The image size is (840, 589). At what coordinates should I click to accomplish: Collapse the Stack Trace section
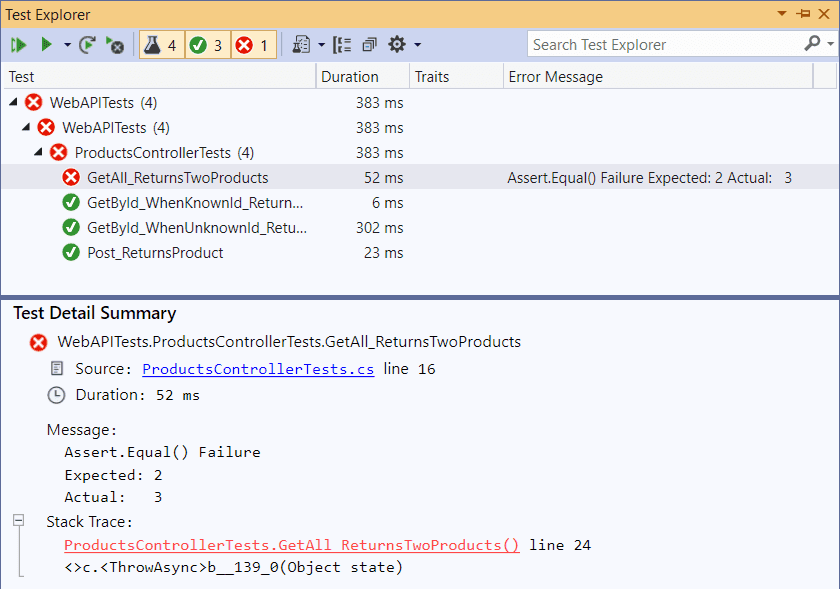(x=18, y=521)
